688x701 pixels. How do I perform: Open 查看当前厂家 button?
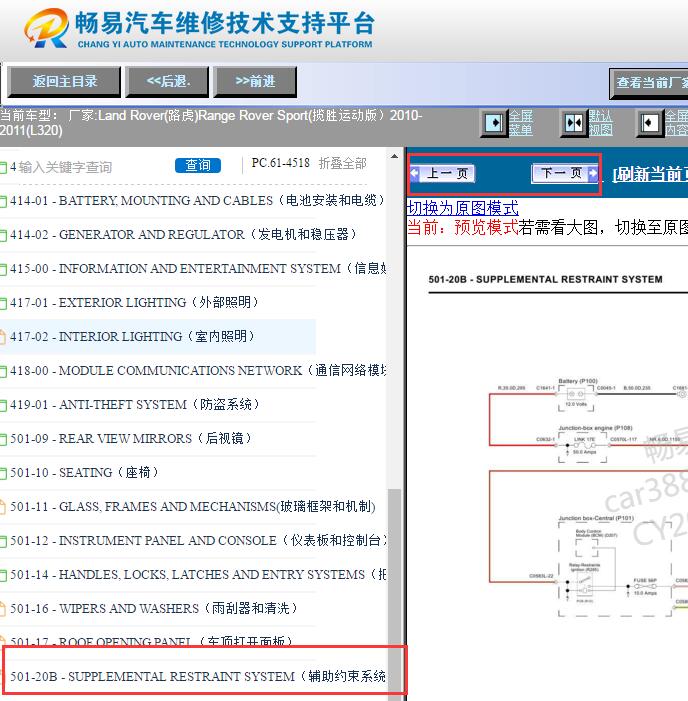[x=649, y=83]
